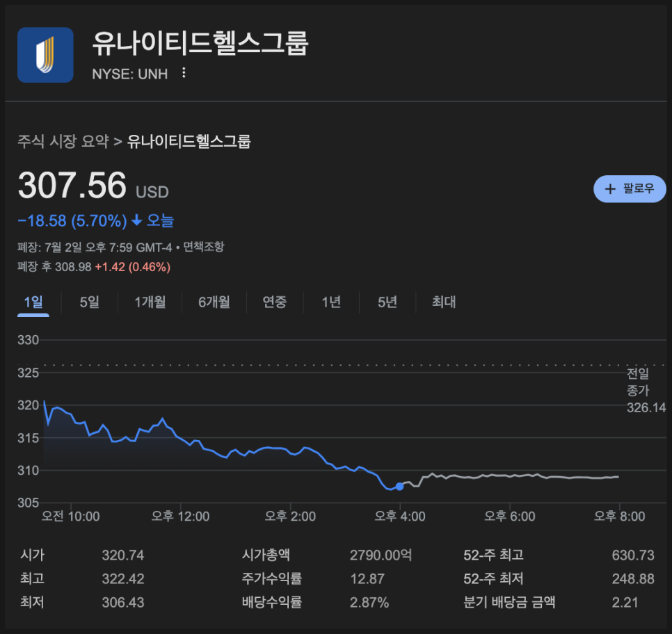The height and width of the screenshot is (634, 672).
Task: Open the three-dot more options menu
Action: point(184,73)
